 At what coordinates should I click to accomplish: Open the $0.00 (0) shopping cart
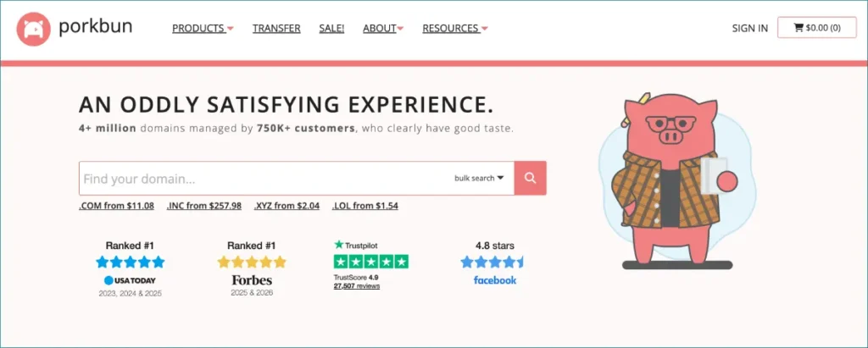817,28
